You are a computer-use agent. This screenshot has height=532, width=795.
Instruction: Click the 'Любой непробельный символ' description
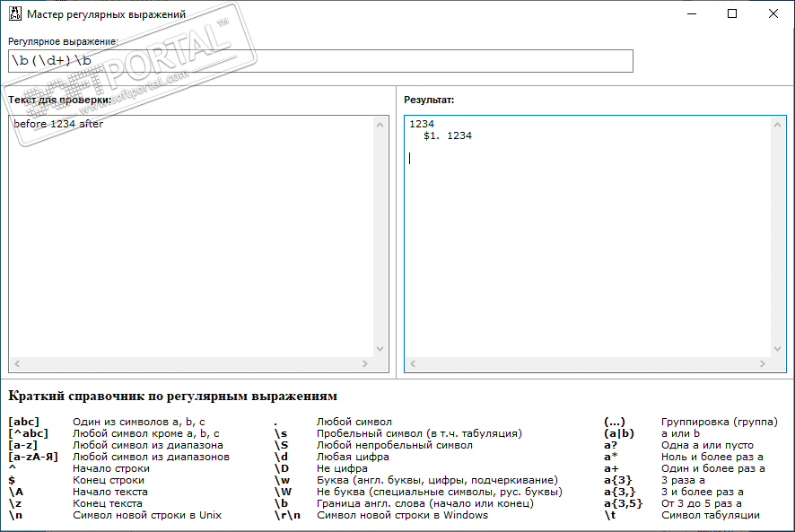(x=395, y=445)
